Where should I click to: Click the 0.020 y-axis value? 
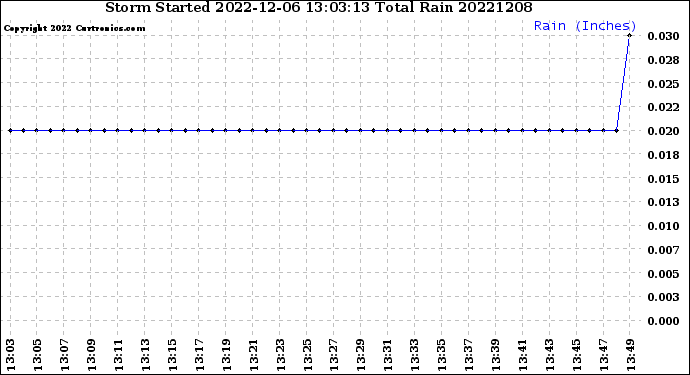[663, 131]
